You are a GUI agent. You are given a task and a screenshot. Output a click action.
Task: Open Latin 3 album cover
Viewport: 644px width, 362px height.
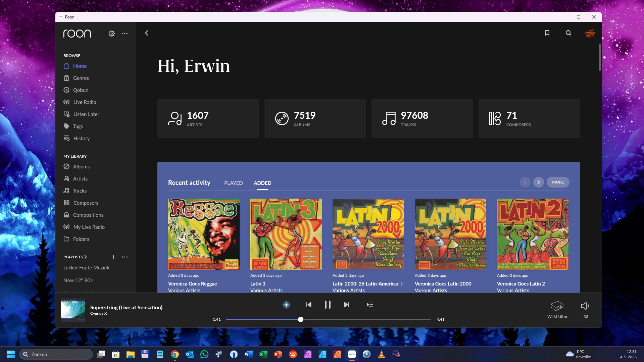286,234
